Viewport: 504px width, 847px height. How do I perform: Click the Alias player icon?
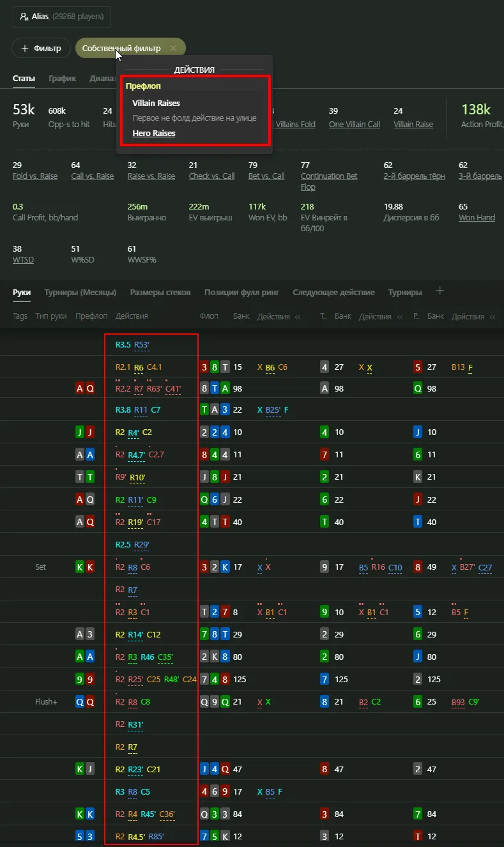[24, 17]
